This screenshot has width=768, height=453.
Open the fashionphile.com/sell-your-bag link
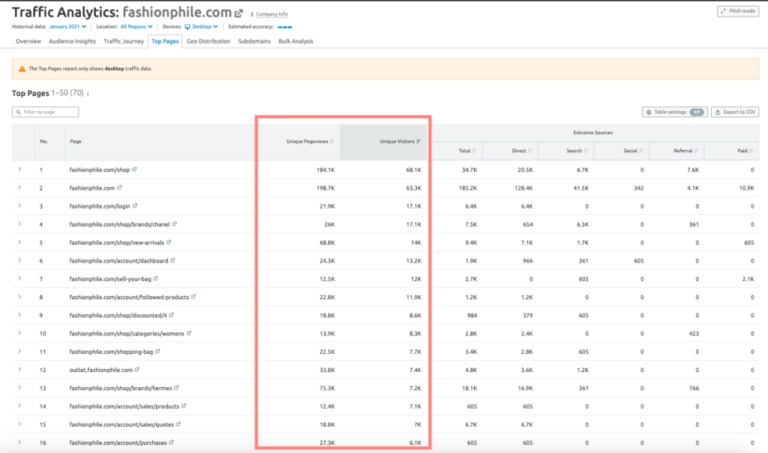point(110,279)
